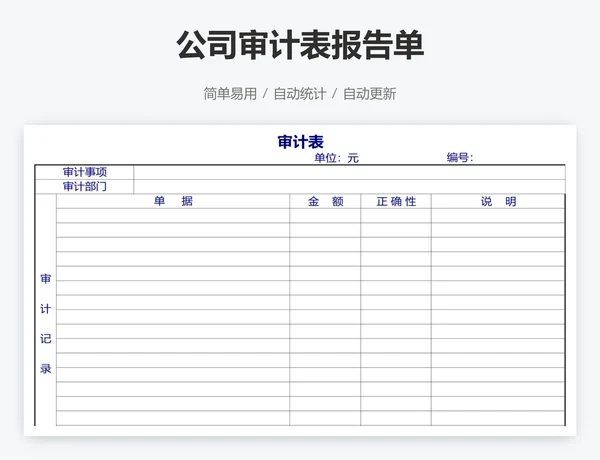Click first blank cell under 金 额

tap(325, 216)
